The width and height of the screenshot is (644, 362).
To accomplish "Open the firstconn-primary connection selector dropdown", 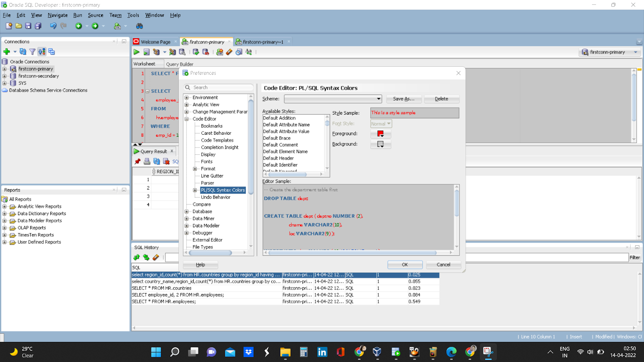I will [x=610, y=52].
